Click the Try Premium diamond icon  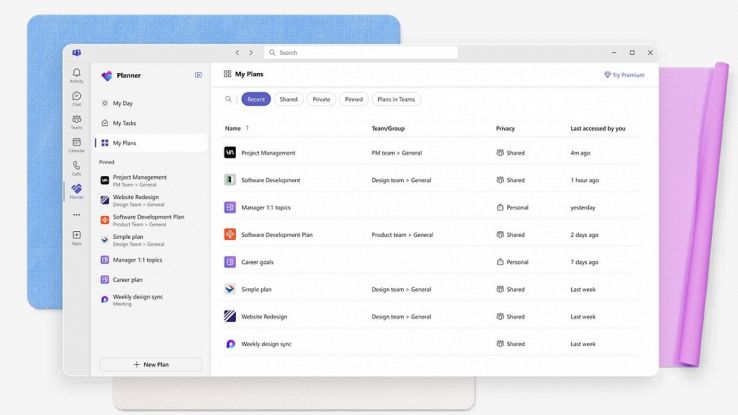tap(607, 75)
